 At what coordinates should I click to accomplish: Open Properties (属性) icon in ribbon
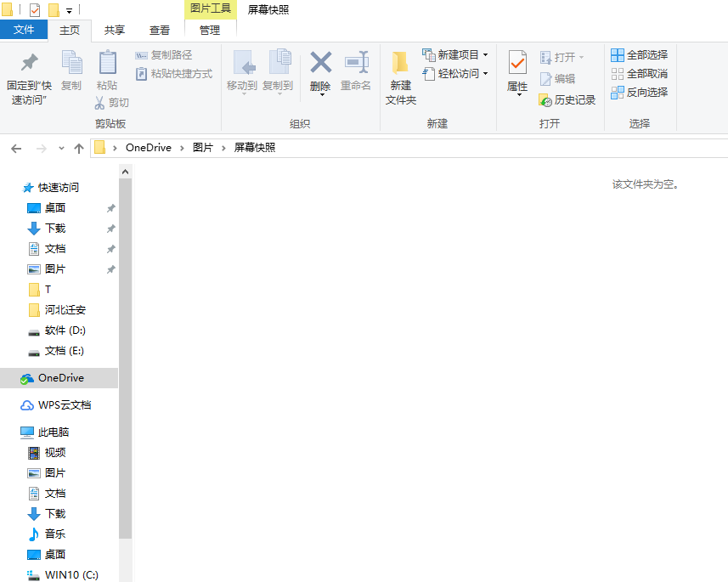pos(517,63)
